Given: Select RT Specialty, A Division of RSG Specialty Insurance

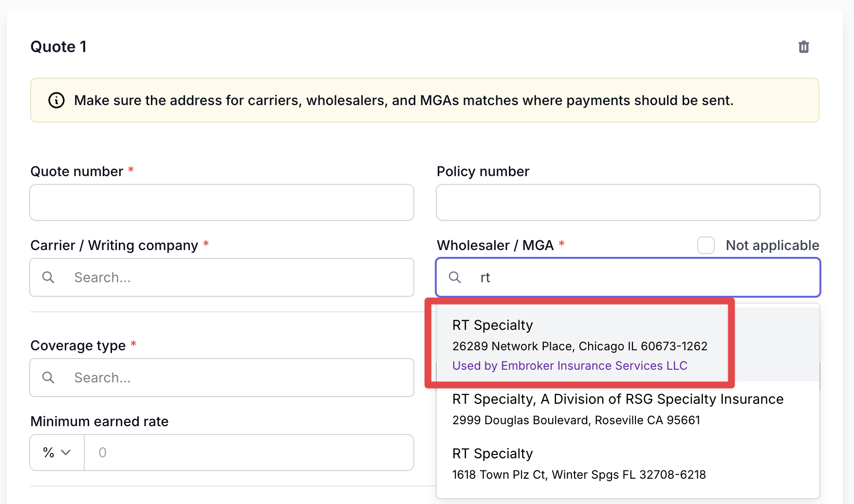Looking at the screenshot, I should (628, 409).
